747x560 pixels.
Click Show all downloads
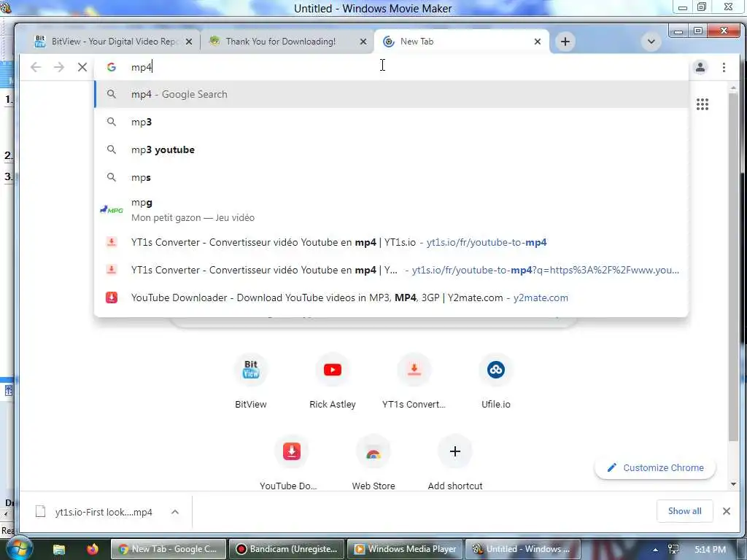[684, 511]
